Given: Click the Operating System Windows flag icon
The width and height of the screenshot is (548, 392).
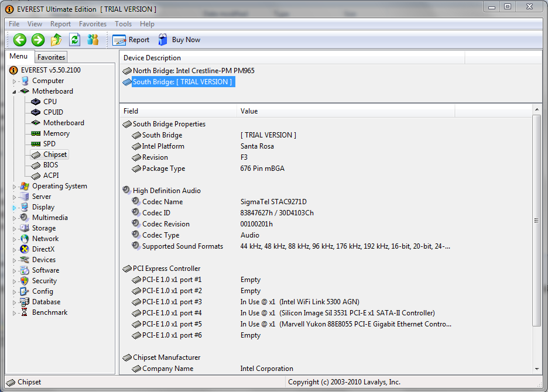Looking at the screenshot, I should pyautogui.click(x=25, y=186).
